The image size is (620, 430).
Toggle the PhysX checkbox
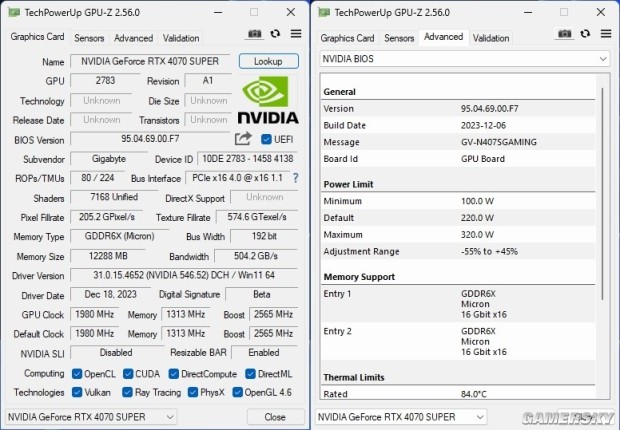pyautogui.click(x=193, y=392)
